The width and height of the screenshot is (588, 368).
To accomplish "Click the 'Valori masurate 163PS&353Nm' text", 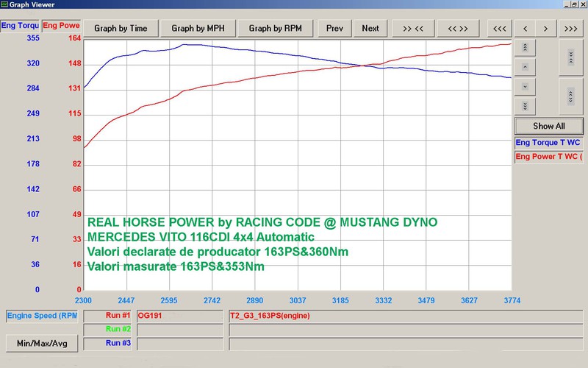I will click(x=176, y=266).
